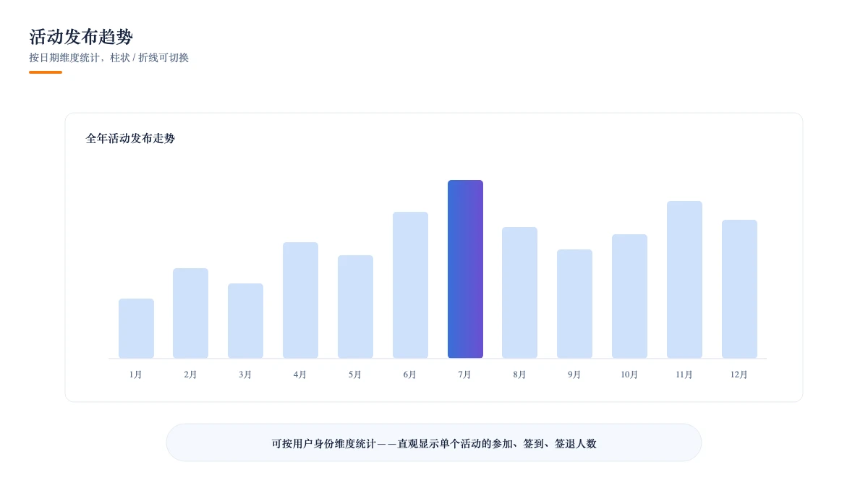Click the 12月 axis label

[739, 374]
